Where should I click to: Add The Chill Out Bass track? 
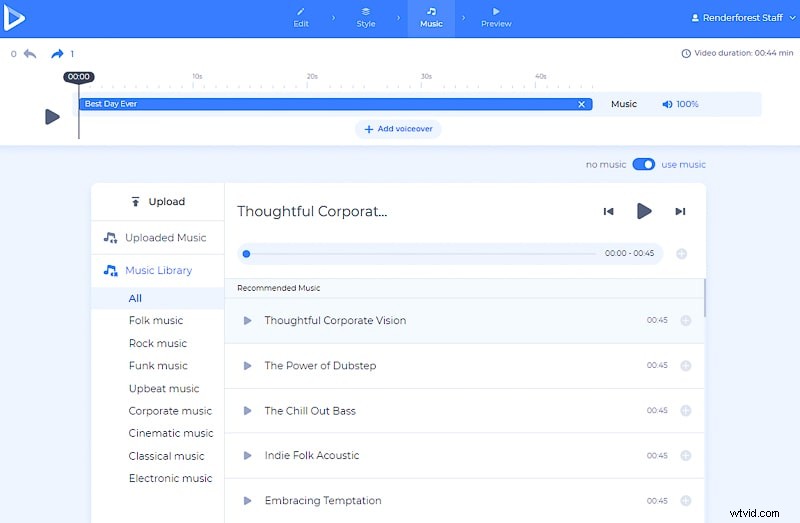coord(685,411)
